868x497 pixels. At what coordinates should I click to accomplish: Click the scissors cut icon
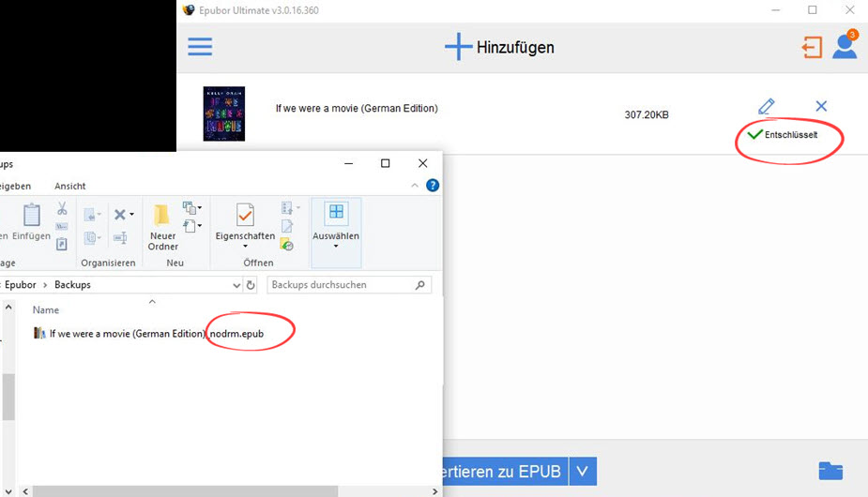coord(62,208)
